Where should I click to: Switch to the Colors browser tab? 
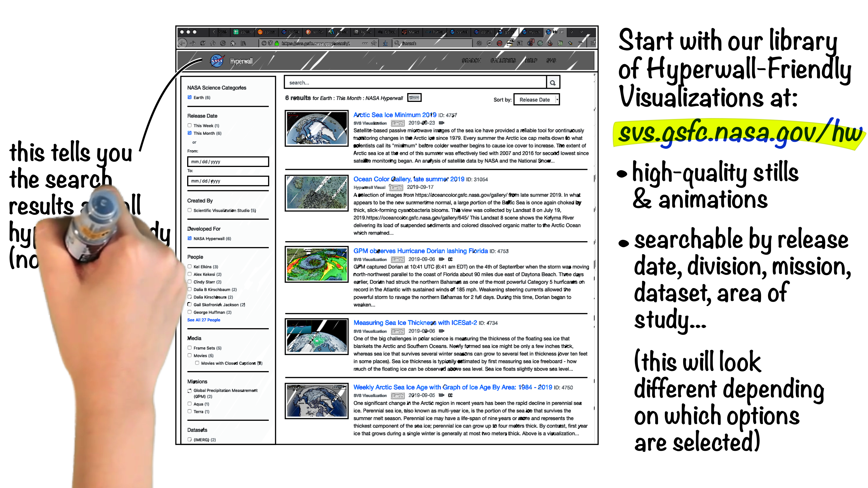387,32
